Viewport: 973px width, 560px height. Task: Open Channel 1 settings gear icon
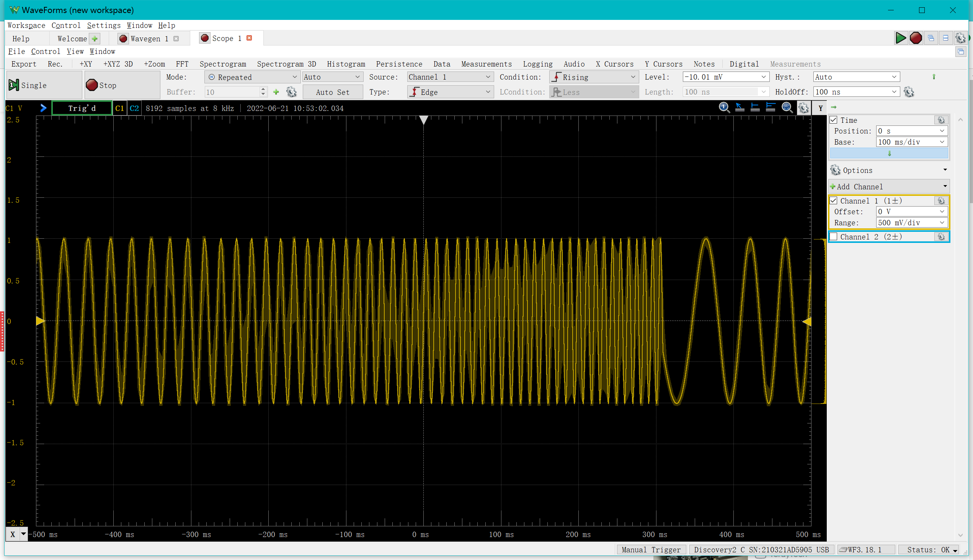[941, 201]
